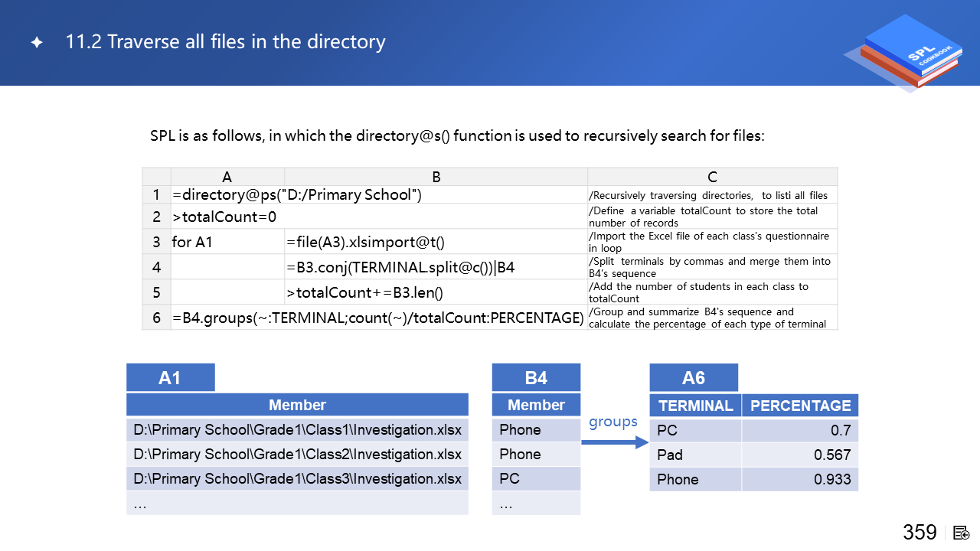Image resolution: width=980 pixels, height=551 pixels.
Task: Click the B4.groups formula in row 6
Action: (x=378, y=317)
